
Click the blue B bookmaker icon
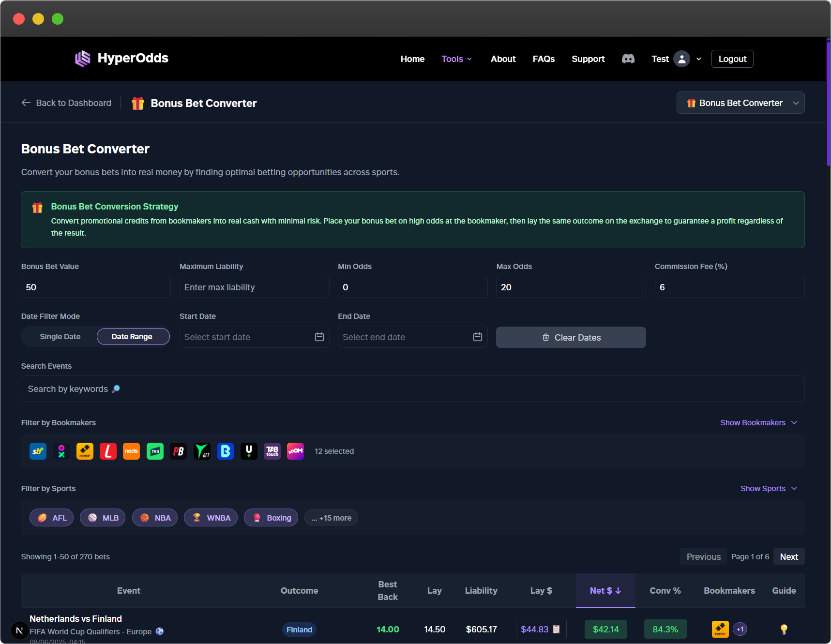(226, 451)
